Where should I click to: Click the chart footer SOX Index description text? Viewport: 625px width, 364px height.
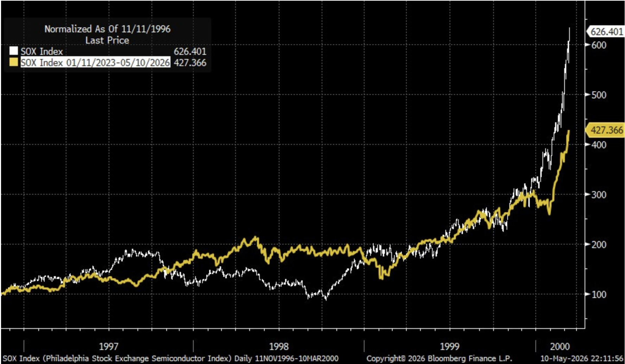pyautogui.click(x=171, y=358)
